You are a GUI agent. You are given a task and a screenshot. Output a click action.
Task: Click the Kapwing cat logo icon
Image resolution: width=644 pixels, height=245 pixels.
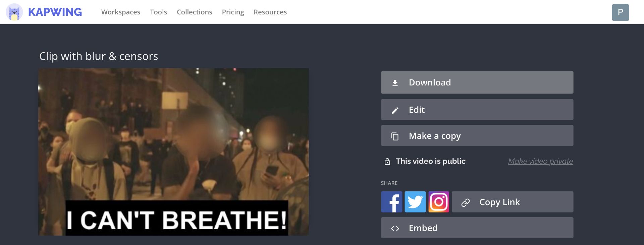click(14, 12)
